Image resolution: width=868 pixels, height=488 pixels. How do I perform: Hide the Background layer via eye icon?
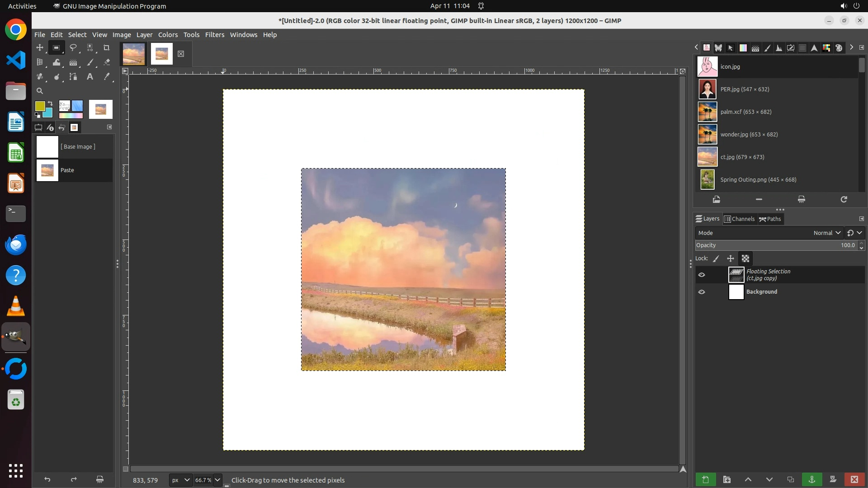702,292
